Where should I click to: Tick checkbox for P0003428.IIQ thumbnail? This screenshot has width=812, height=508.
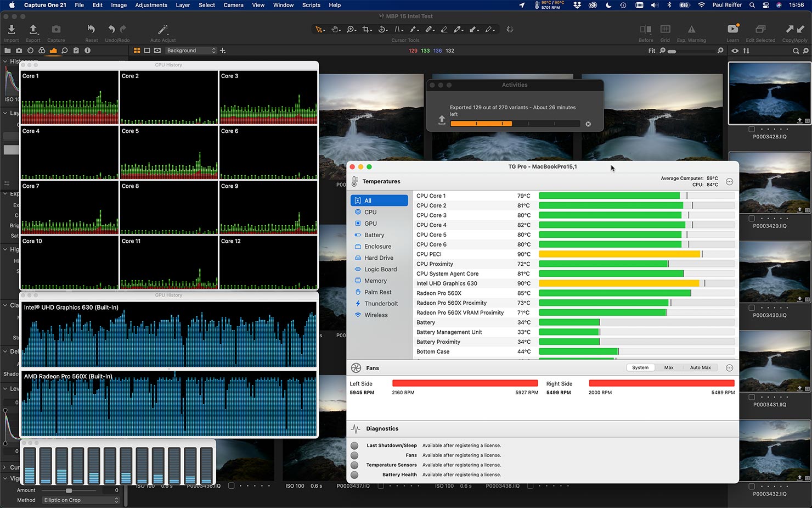(x=752, y=129)
